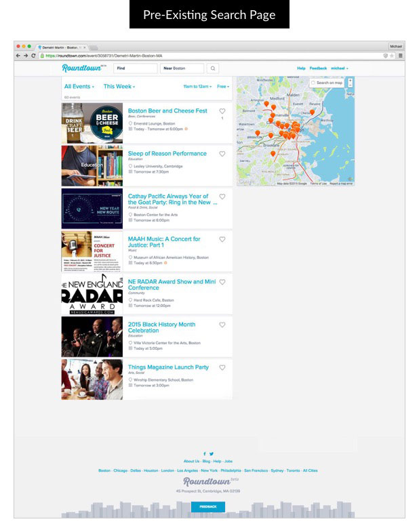Image resolution: width=419 pixels, height=532 pixels.
Task: Enable the Search on map checkbox
Action: pos(313,83)
